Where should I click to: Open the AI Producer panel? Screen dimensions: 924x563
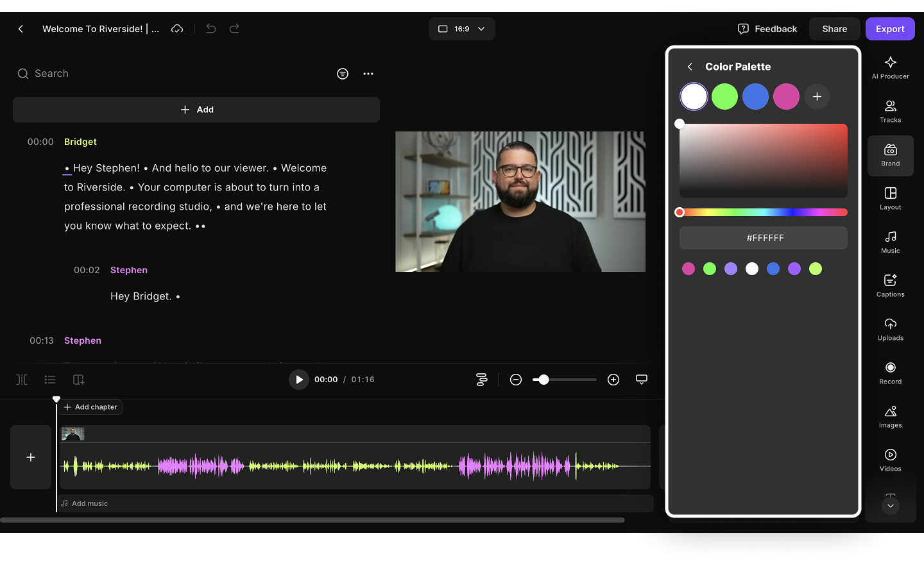click(x=890, y=68)
